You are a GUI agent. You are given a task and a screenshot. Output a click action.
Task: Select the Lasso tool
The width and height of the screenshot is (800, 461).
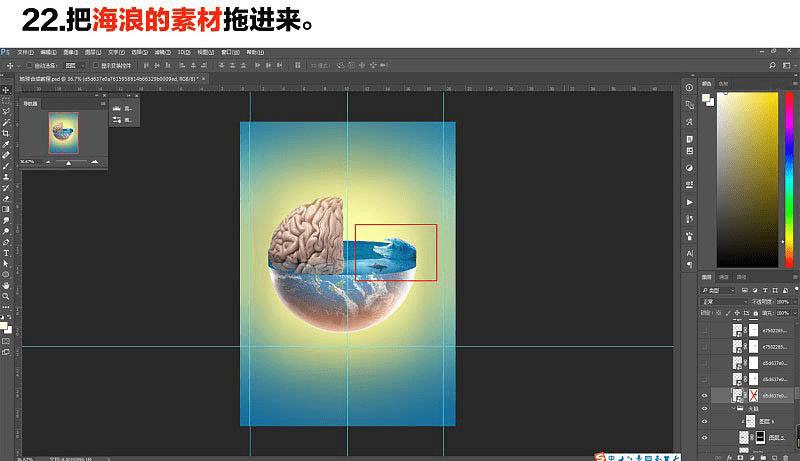[6, 111]
